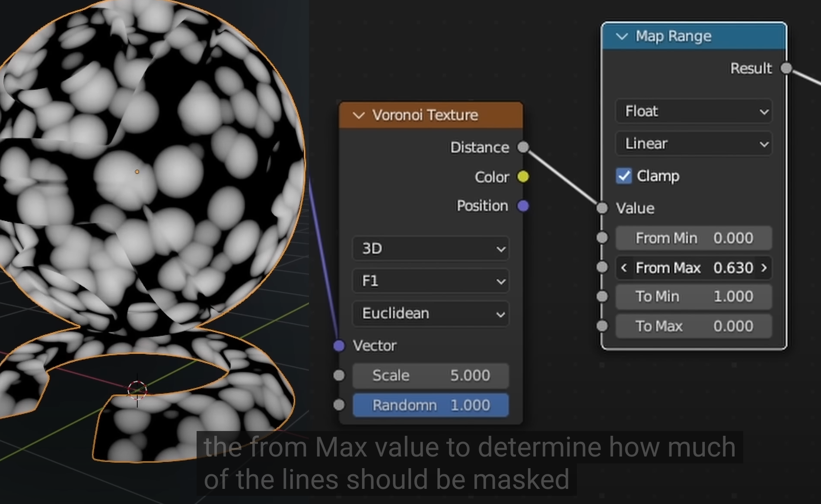
Task: Click the Randomness value slider
Action: 431,405
